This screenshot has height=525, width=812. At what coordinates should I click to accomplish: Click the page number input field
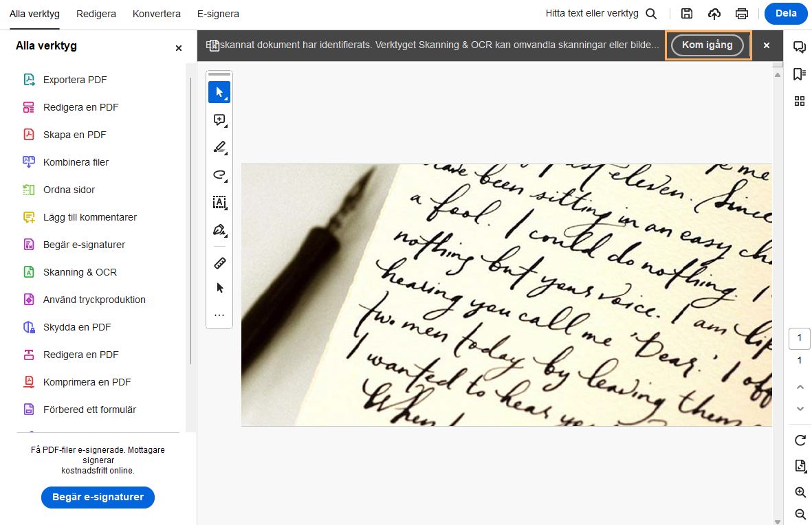point(799,337)
